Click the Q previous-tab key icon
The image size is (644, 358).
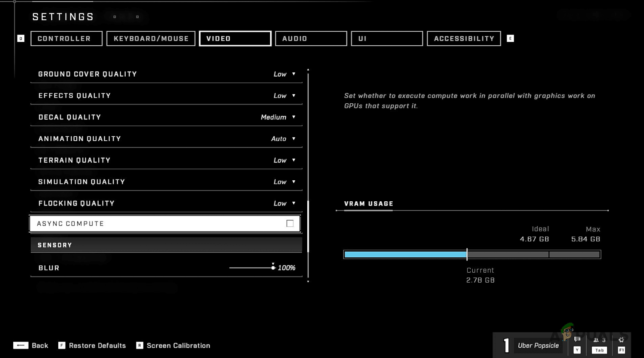[x=21, y=39]
